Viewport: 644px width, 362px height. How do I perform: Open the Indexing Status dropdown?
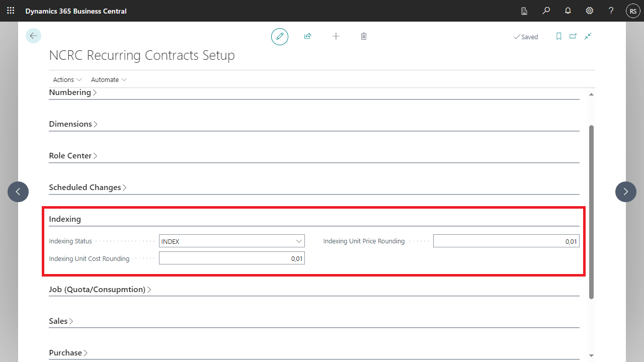point(231,241)
